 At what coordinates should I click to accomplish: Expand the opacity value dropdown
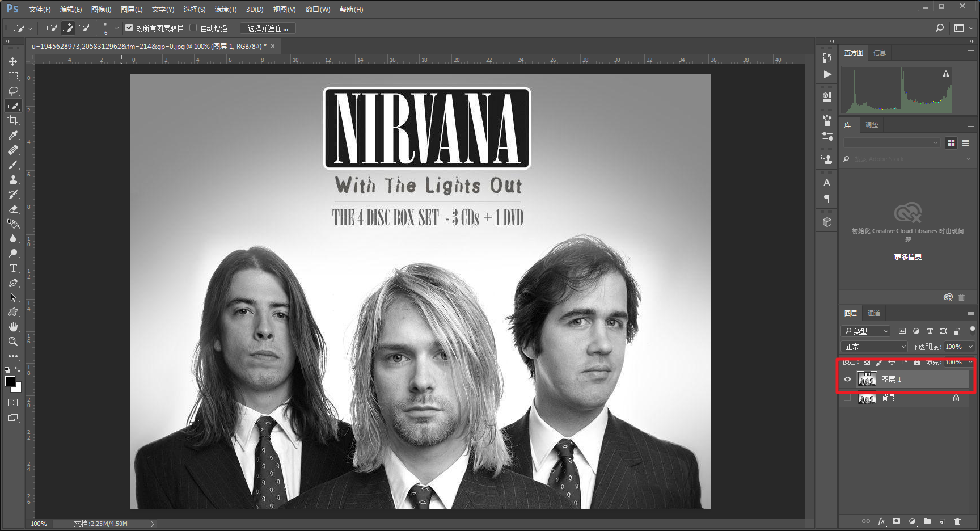pyautogui.click(x=970, y=347)
